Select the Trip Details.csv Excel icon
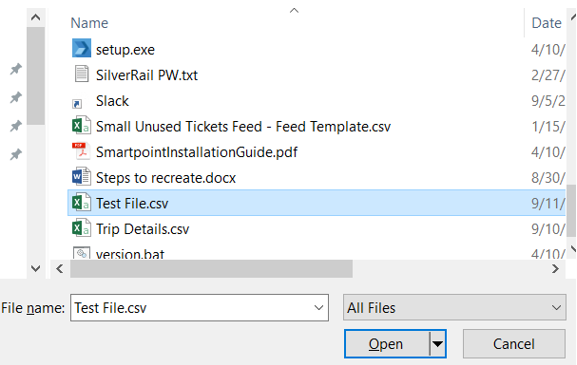Image resolution: width=577 pixels, height=365 pixels. (x=81, y=228)
